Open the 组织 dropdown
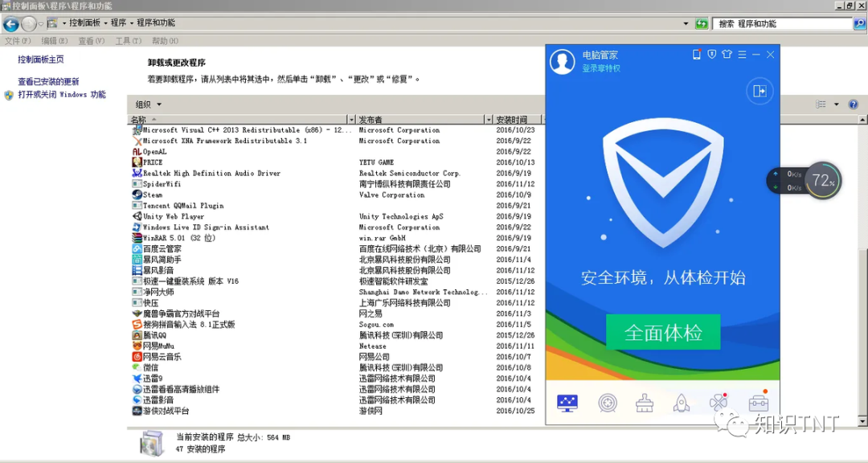The image size is (868, 463). 149,104
